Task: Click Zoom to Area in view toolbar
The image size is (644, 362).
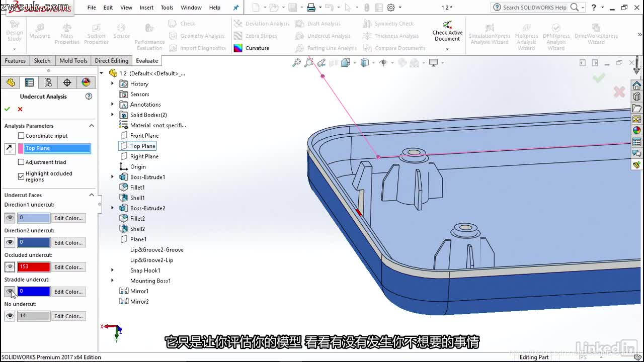Action: click(308, 62)
